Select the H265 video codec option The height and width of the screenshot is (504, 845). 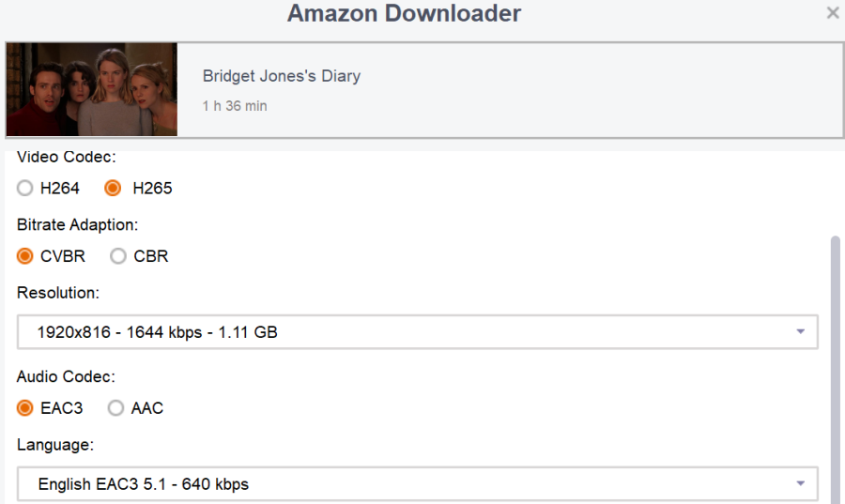[114, 189]
